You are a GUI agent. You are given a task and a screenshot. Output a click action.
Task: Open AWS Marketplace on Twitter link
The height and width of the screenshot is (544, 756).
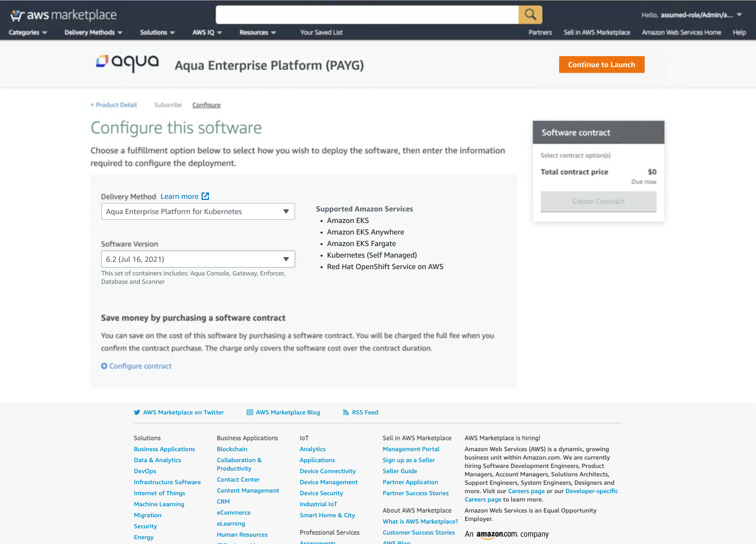point(183,412)
